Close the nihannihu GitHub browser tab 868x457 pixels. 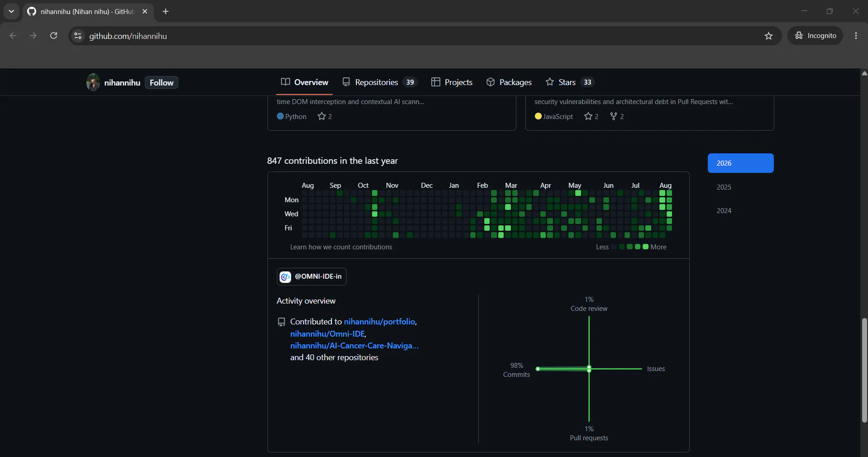145,11
